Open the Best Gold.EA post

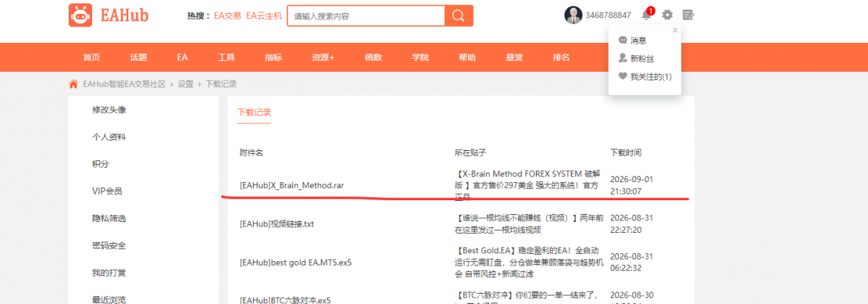[529, 262]
